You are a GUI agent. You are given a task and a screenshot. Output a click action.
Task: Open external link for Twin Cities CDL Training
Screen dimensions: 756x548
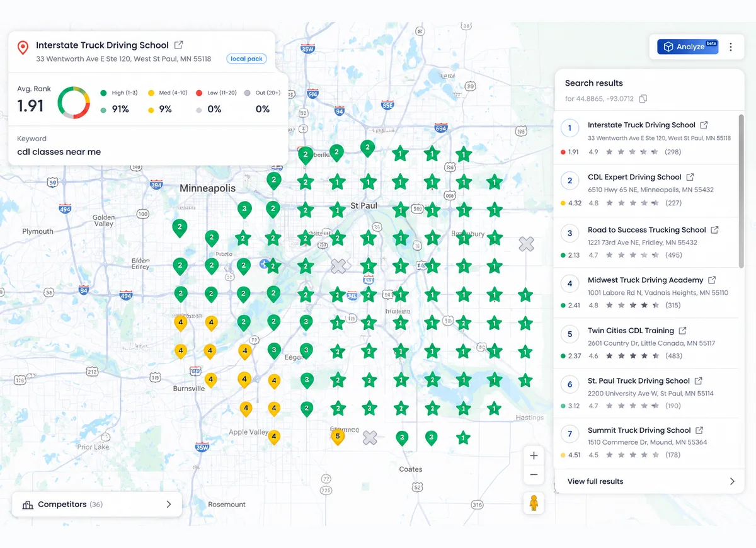pyautogui.click(x=682, y=330)
